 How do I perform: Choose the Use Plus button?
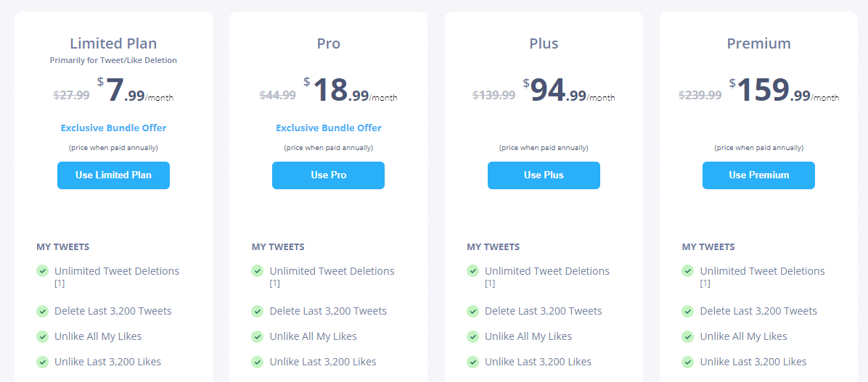click(544, 175)
